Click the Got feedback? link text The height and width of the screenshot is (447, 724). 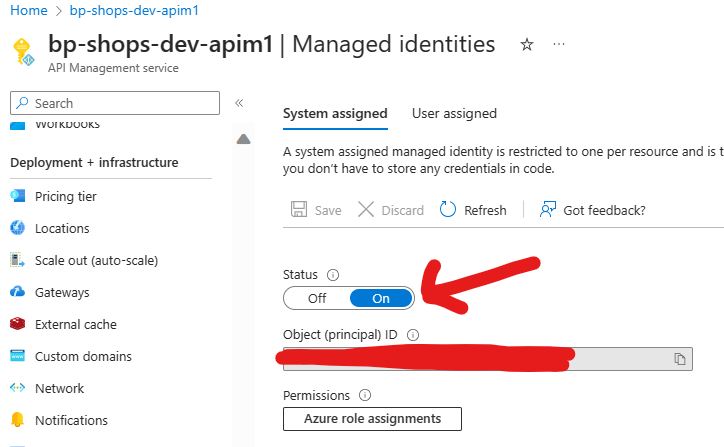[604, 211]
